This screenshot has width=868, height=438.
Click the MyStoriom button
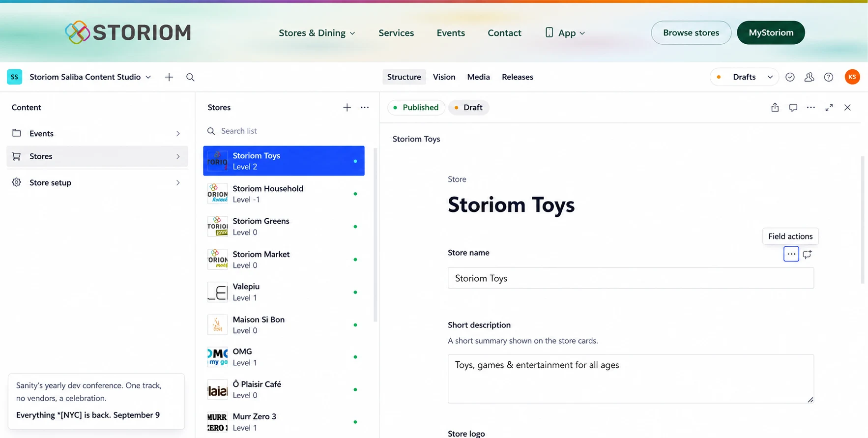771,32
